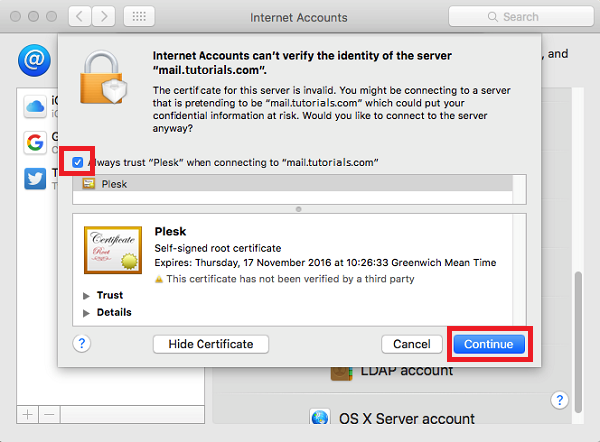
Task: Click the Continue button
Action: [489, 344]
